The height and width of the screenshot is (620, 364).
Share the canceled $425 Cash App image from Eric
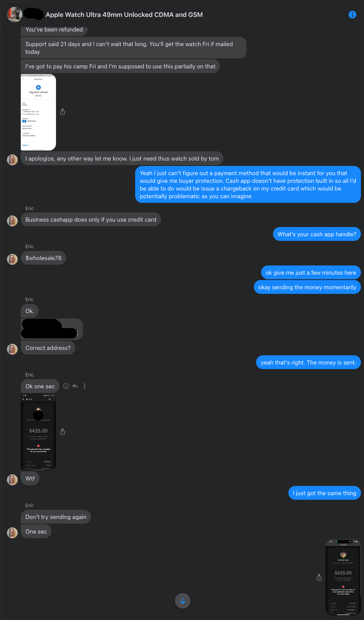click(x=63, y=432)
